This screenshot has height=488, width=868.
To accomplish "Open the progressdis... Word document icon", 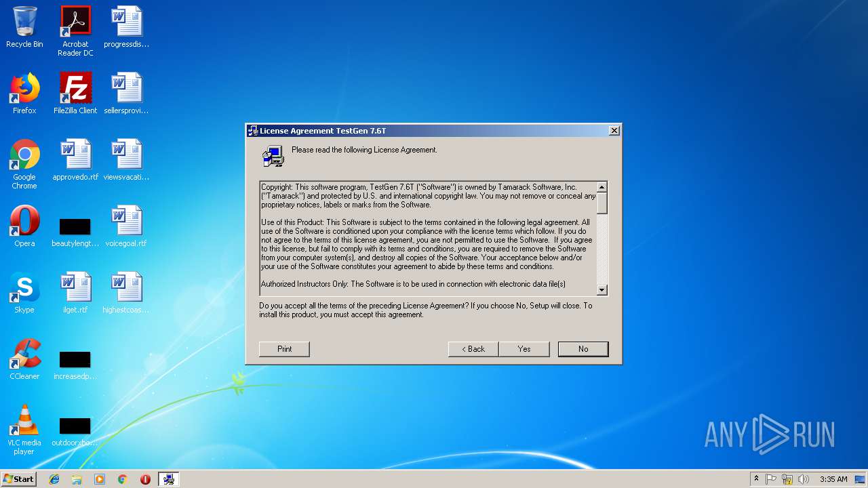I will click(x=127, y=27).
